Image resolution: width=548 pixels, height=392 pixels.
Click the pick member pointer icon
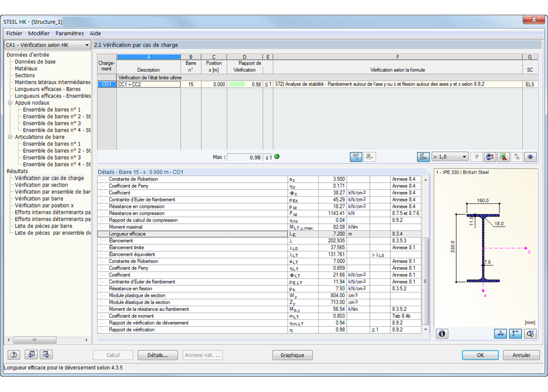click(x=516, y=157)
